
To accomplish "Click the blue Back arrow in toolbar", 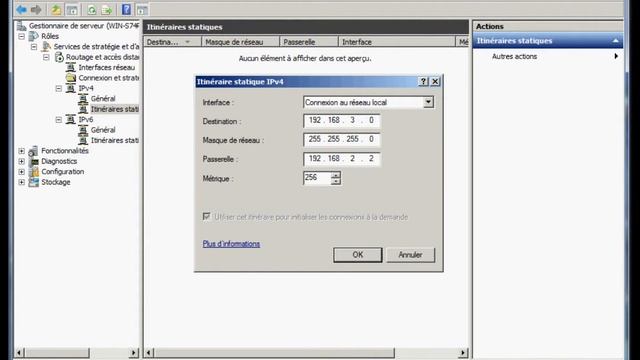I will 21,9.
